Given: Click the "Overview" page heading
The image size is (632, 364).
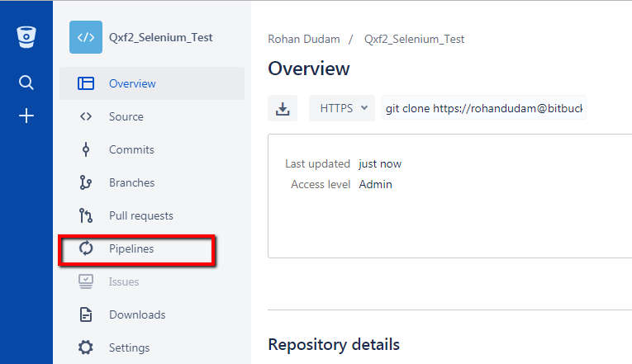Looking at the screenshot, I should 309,69.
